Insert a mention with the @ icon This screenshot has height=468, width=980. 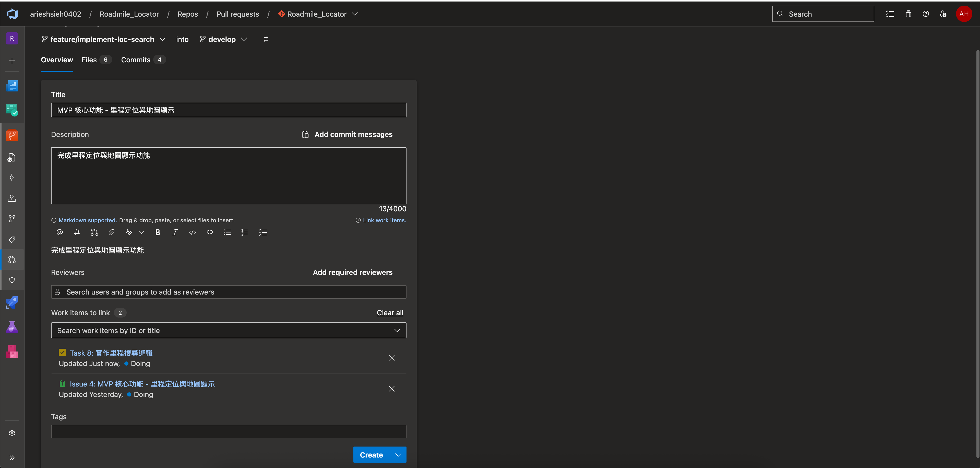[60, 232]
